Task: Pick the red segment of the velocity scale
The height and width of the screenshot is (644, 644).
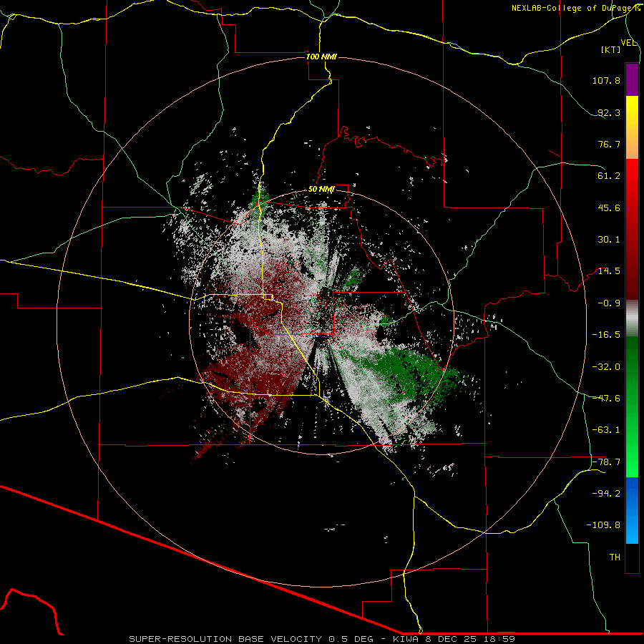Action: [x=632, y=229]
